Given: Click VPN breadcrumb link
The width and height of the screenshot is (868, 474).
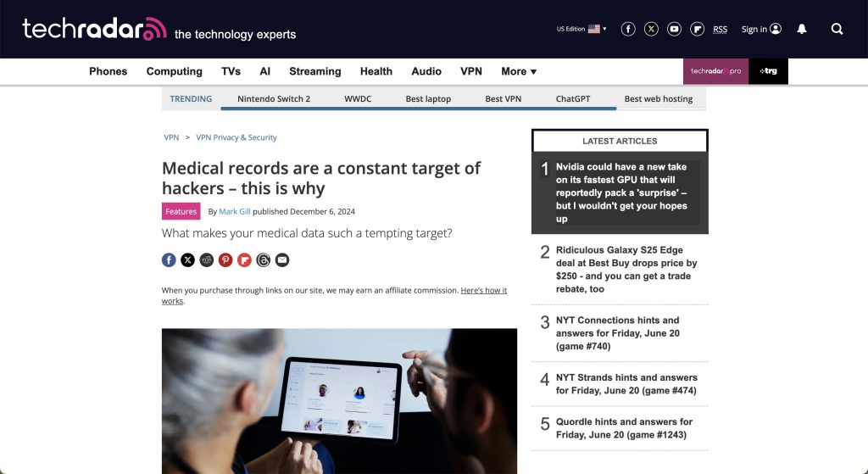Looking at the screenshot, I should (x=171, y=137).
